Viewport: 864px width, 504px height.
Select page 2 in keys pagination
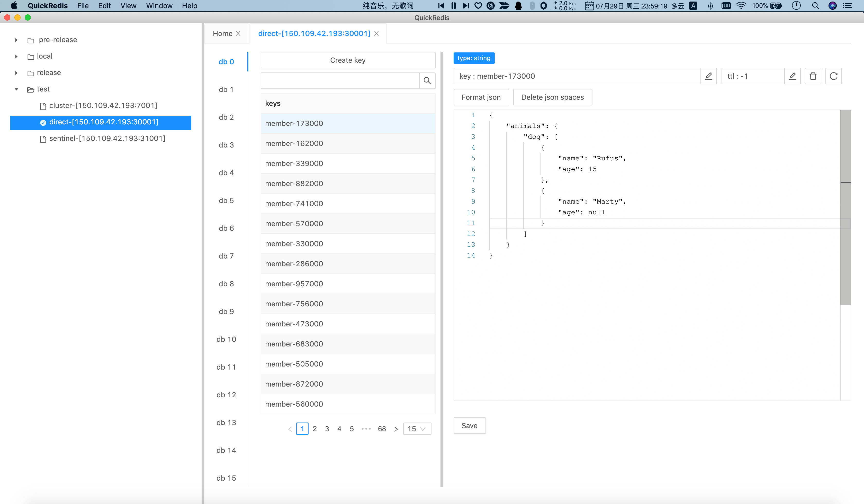point(315,428)
